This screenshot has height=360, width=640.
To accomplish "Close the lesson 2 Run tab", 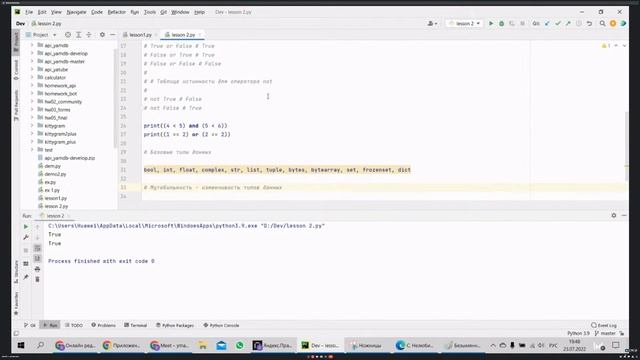I will pyautogui.click(x=69, y=216).
